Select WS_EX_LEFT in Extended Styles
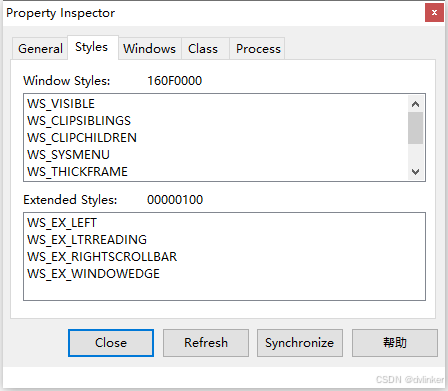Viewport: 448px width, 391px height. click(62, 223)
